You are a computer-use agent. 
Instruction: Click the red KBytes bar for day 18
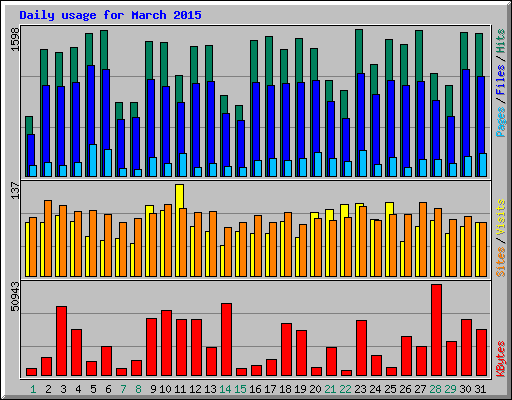[x=286, y=350]
